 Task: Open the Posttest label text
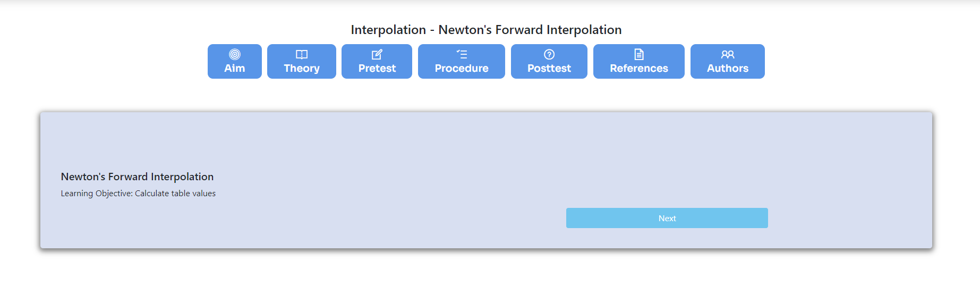point(549,68)
